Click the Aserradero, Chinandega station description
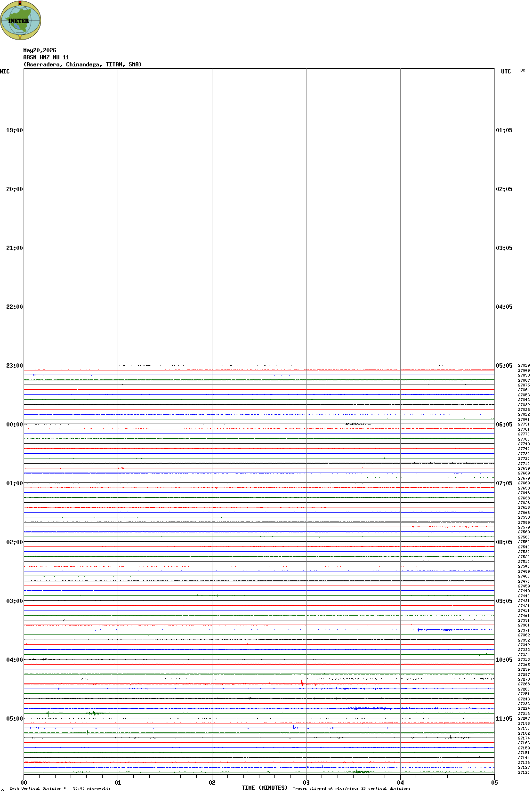532x795 pixels. [x=82, y=64]
